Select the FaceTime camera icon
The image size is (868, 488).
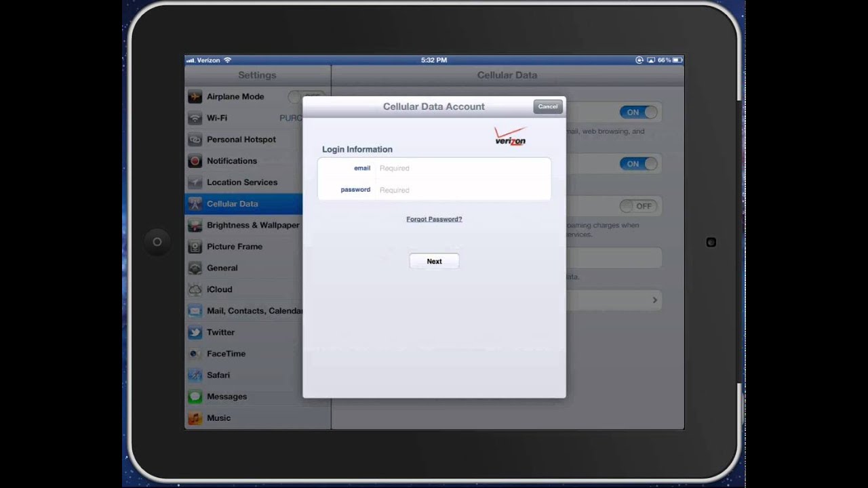tap(195, 354)
